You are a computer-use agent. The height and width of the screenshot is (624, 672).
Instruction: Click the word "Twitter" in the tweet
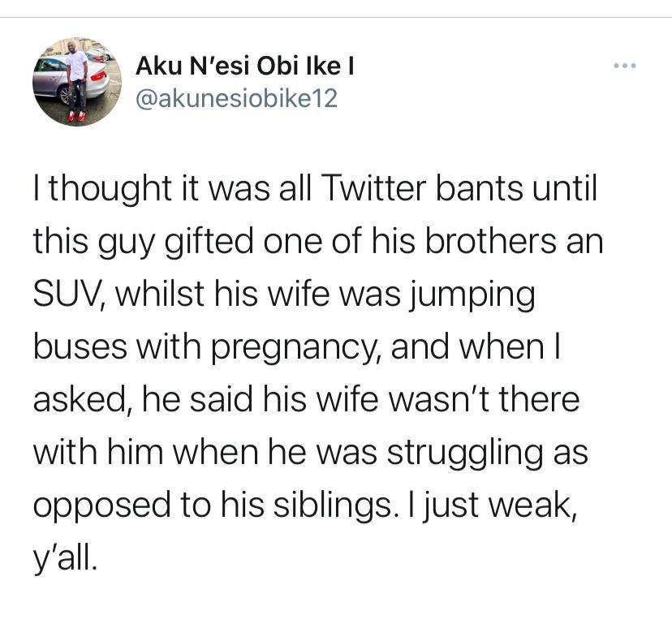(371, 188)
